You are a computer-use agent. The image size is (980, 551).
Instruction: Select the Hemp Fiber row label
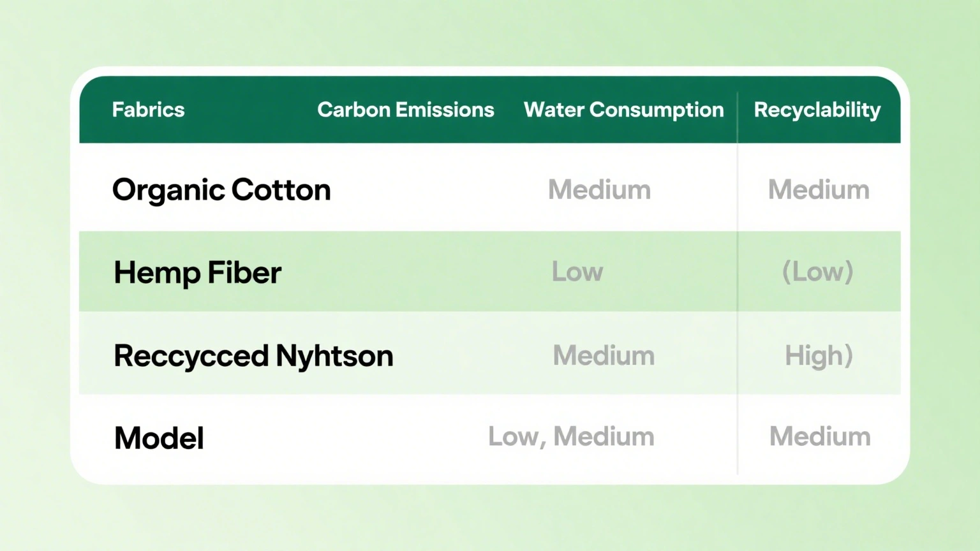tap(197, 272)
